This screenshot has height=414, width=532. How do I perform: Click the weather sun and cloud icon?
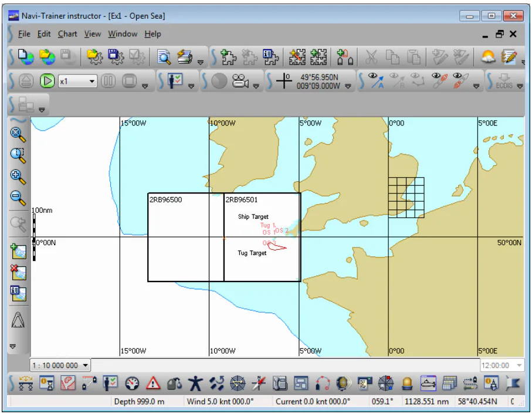pyautogui.click(x=488, y=57)
